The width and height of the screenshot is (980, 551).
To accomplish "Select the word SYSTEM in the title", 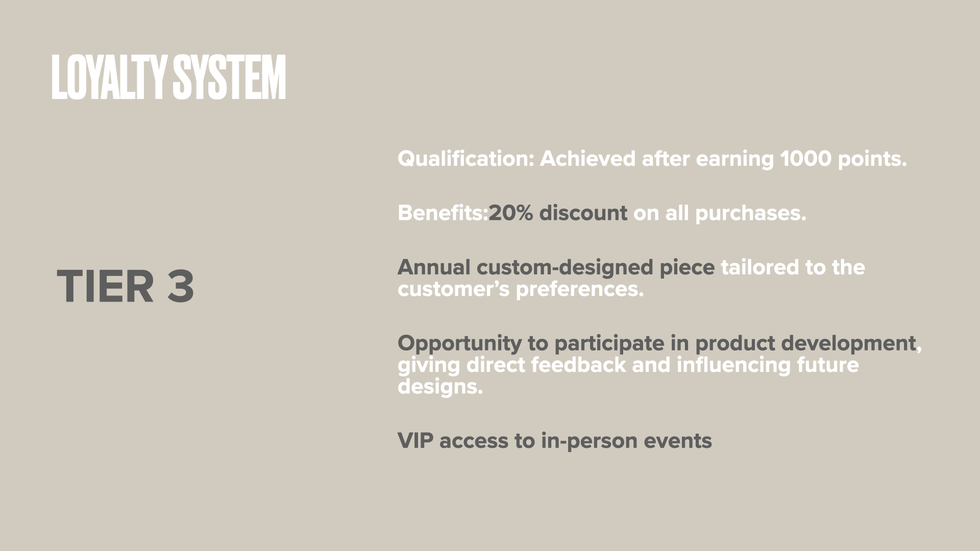I will [x=229, y=77].
